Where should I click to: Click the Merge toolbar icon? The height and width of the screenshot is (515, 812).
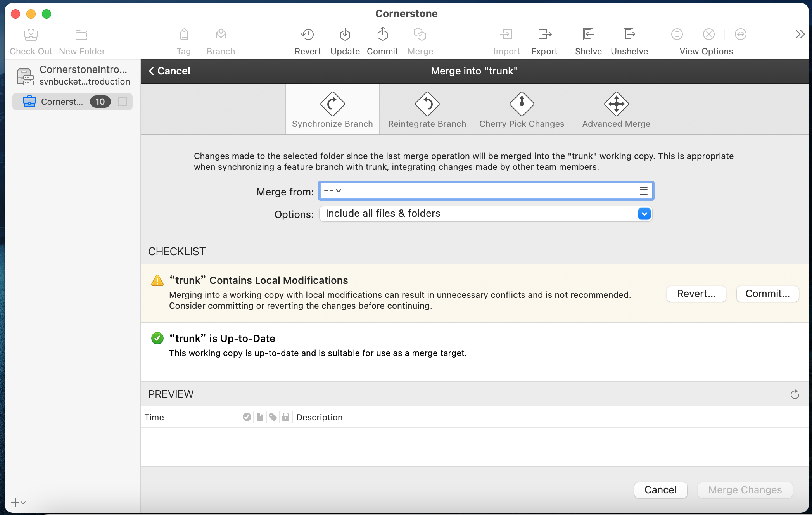pyautogui.click(x=420, y=35)
